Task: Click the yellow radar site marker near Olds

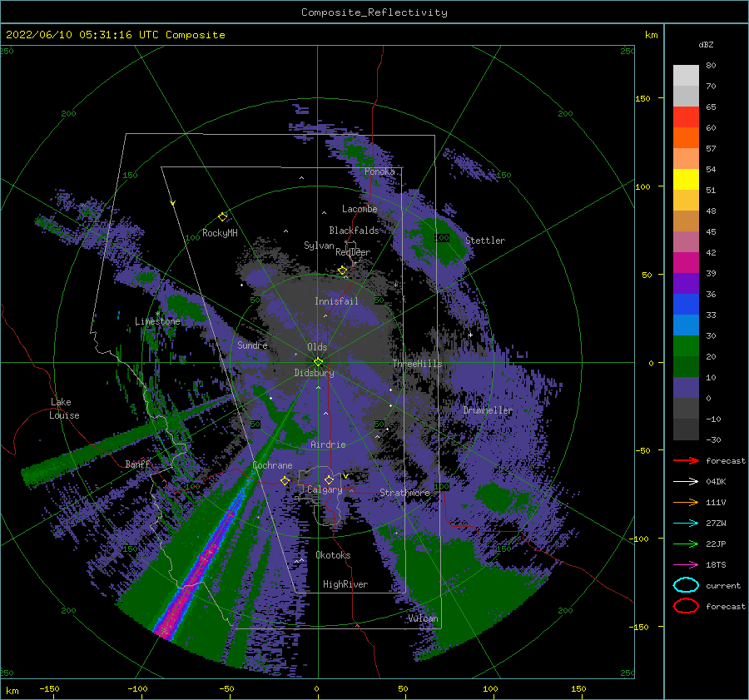Action: (x=318, y=362)
